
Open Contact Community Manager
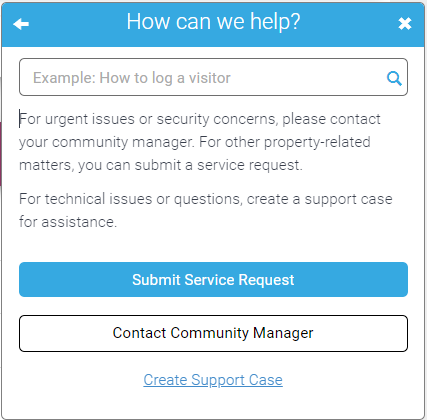[x=213, y=333]
